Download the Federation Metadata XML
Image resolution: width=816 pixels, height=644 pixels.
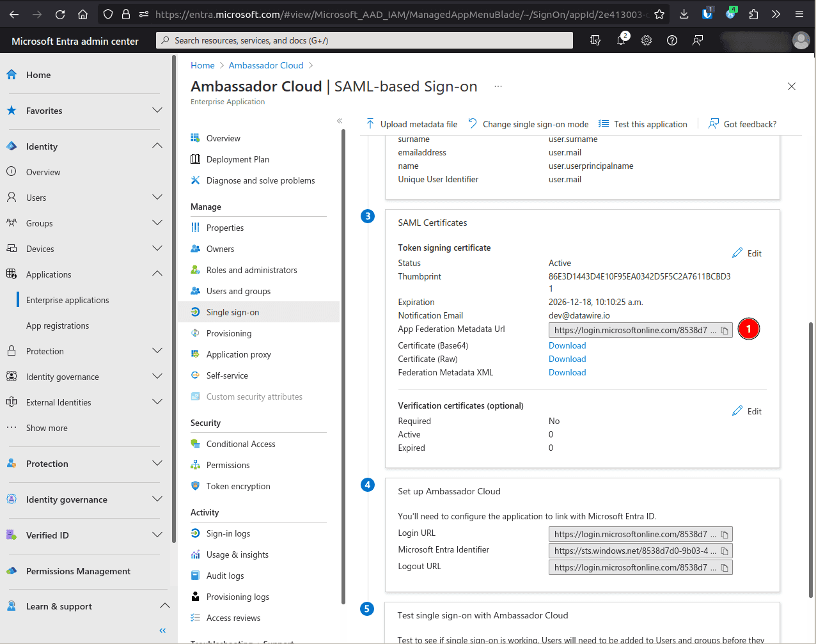click(567, 373)
